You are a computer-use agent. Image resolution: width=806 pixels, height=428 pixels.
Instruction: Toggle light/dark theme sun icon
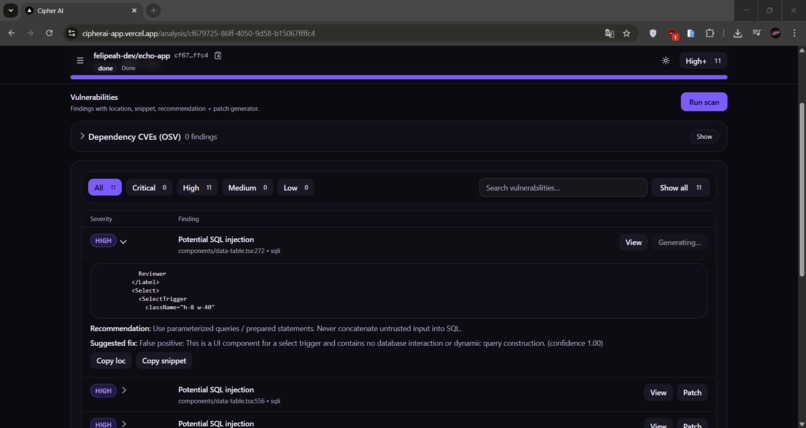(x=666, y=61)
